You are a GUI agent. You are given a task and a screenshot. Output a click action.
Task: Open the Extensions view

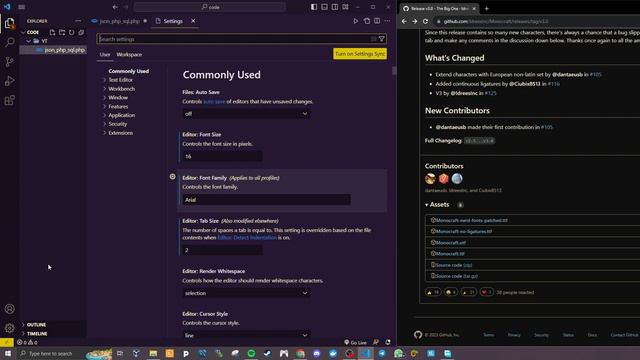pyautogui.click(x=9, y=100)
